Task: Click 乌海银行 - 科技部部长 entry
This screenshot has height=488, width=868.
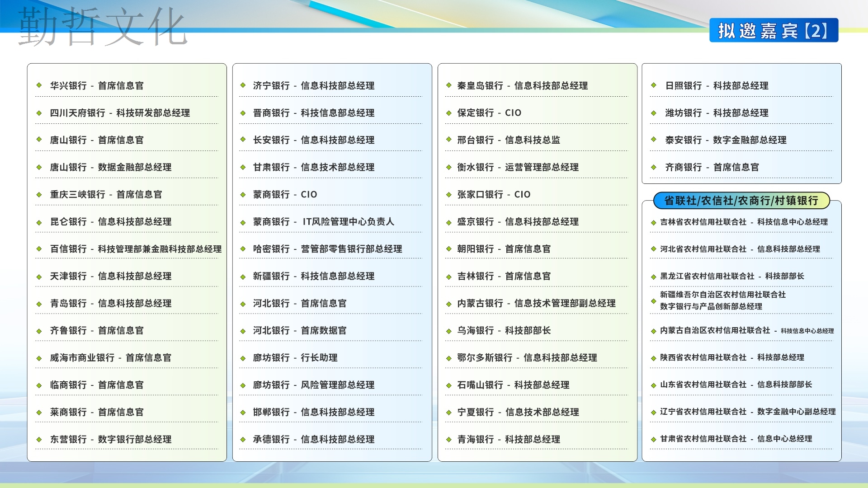Action: click(x=504, y=330)
